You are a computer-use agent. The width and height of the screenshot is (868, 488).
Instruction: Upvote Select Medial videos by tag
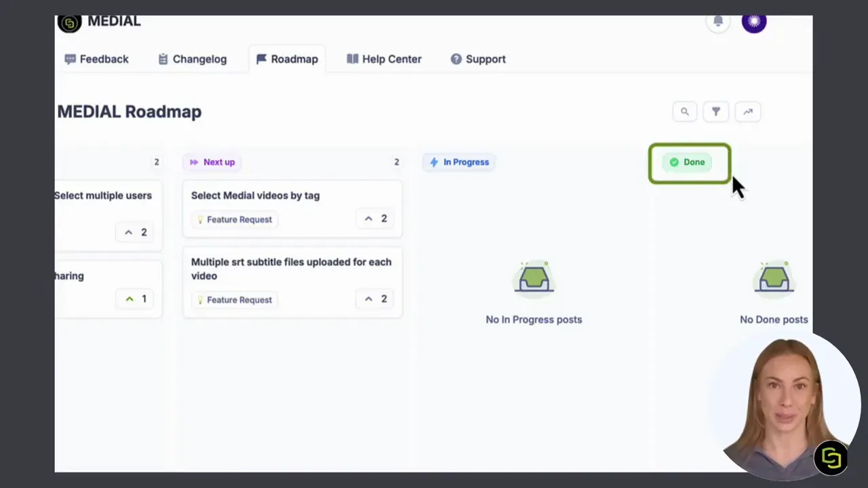pos(375,218)
